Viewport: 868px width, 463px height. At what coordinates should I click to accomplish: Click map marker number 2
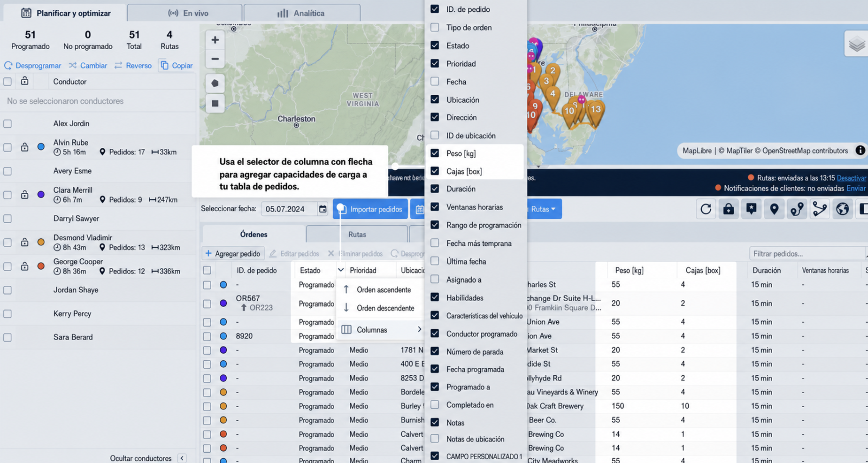click(x=553, y=71)
